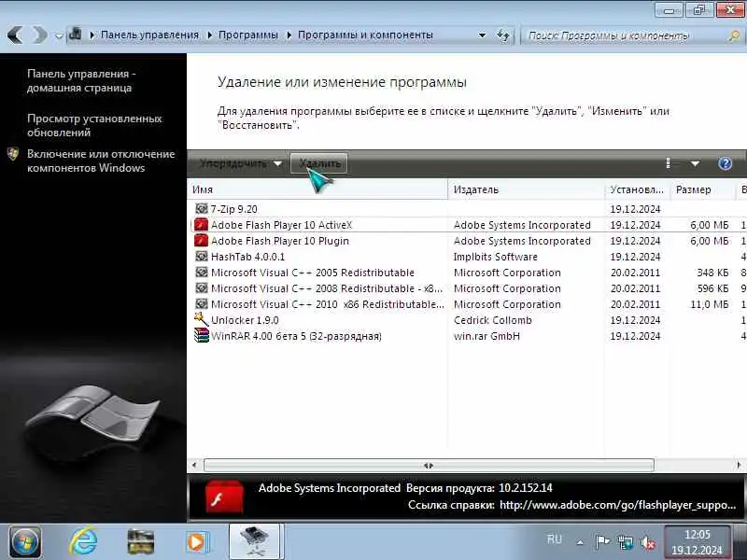Select the '7-Zip 9.20' entry
The height and width of the screenshot is (560, 747).
click(234, 209)
